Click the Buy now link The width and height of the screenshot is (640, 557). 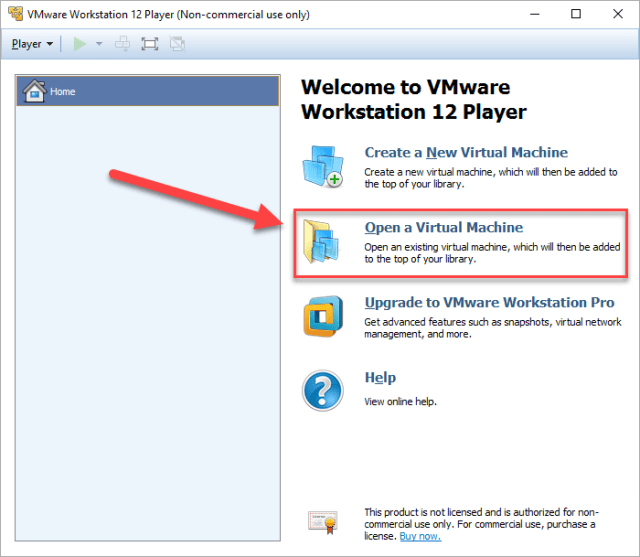pos(420,536)
